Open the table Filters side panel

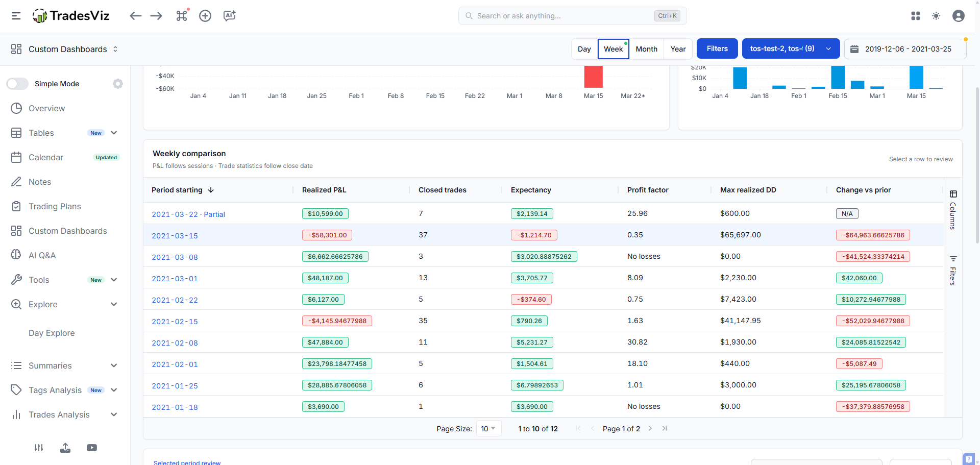[x=953, y=270]
